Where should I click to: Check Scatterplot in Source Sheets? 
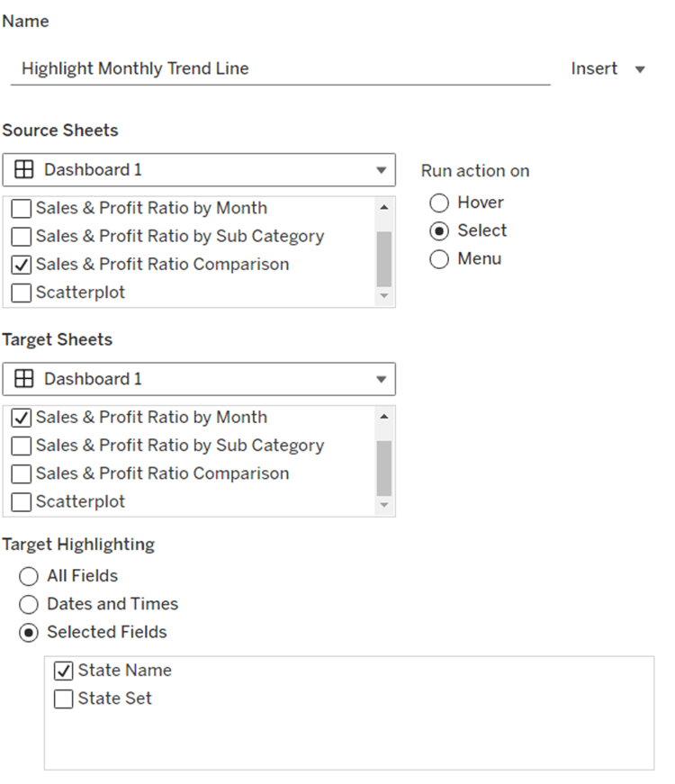point(22,293)
